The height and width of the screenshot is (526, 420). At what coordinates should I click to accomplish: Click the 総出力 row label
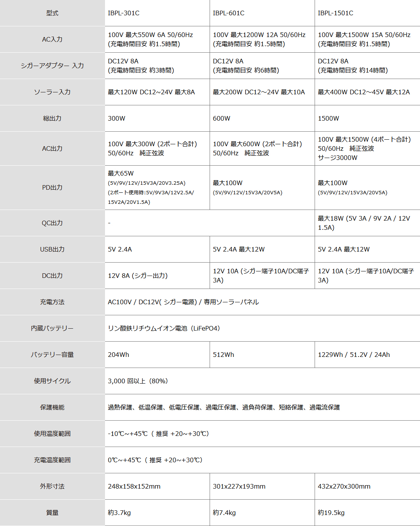(52, 118)
